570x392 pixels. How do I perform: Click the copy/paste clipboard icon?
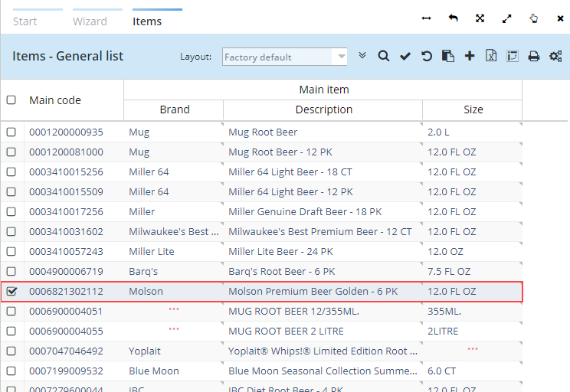coord(448,57)
